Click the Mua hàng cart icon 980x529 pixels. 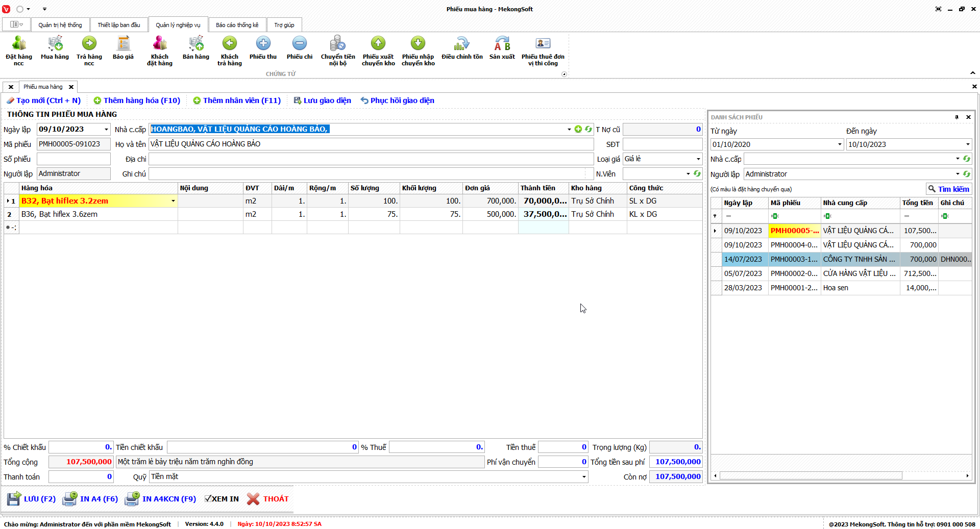pyautogui.click(x=55, y=44)
